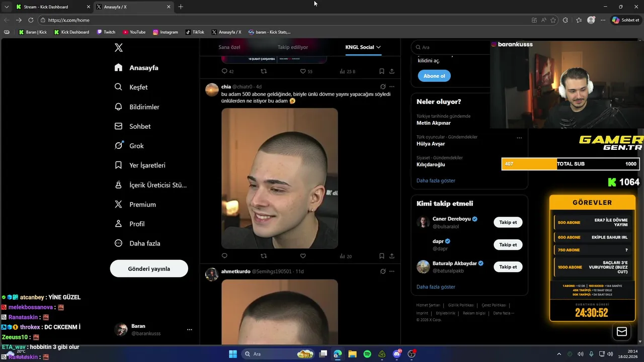Click taskbar Ara search box
The height and width of the screenshot is (362, 644).
pyautogui.click(x=278, y=354)
